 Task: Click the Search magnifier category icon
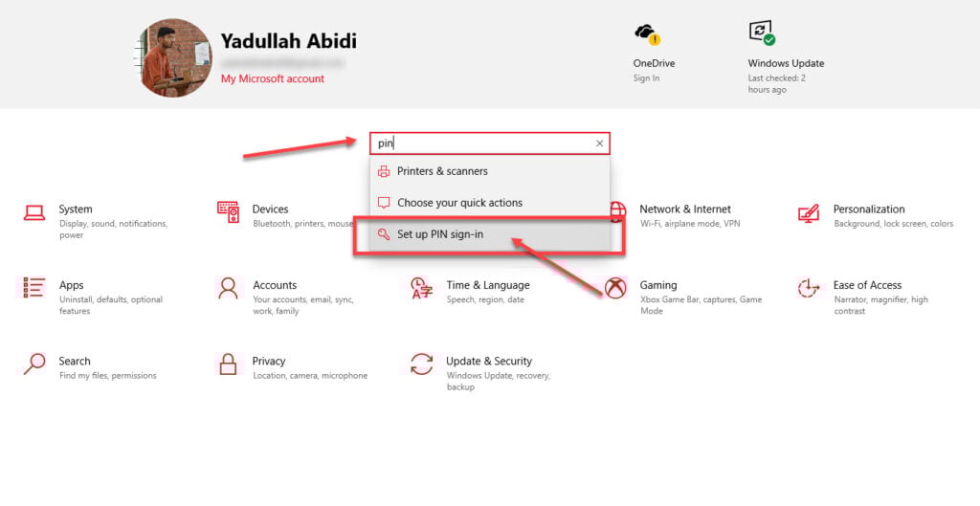click(34, 364)
